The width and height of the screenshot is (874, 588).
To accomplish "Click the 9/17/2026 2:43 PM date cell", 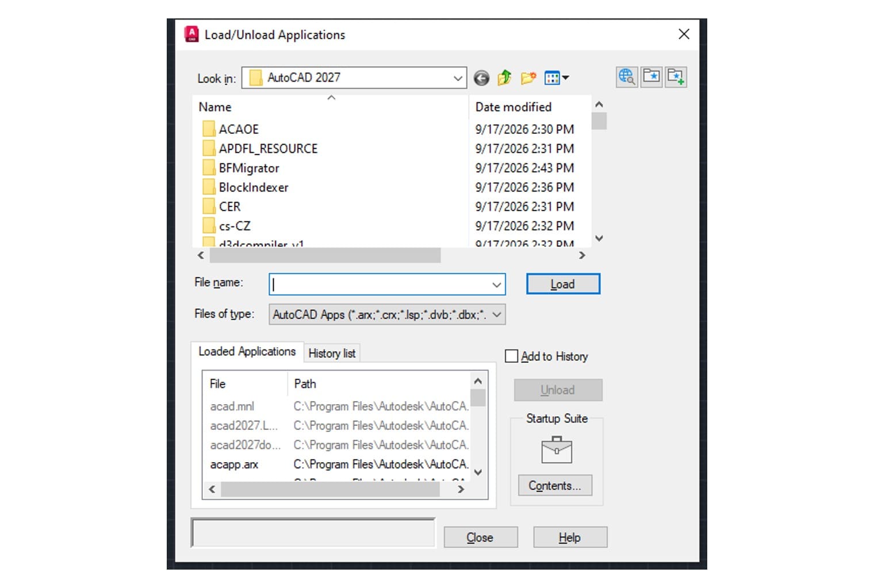I will coord(524,168).
